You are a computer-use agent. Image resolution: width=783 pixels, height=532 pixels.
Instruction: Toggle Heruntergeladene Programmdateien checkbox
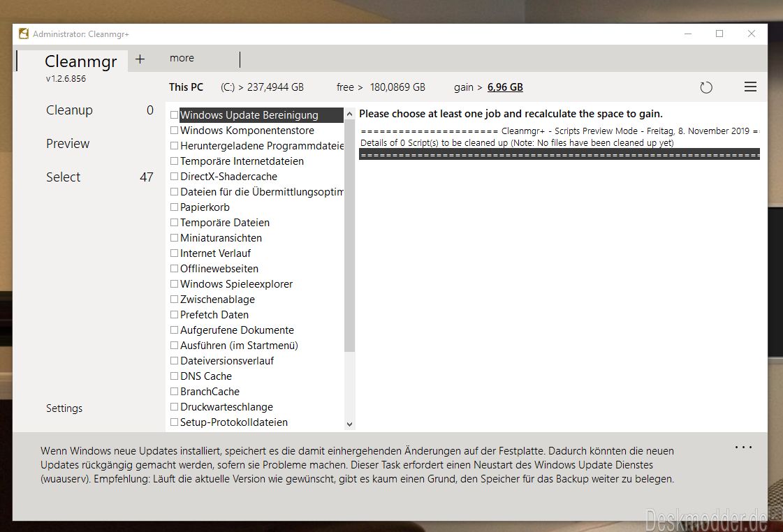coord(175,146)
